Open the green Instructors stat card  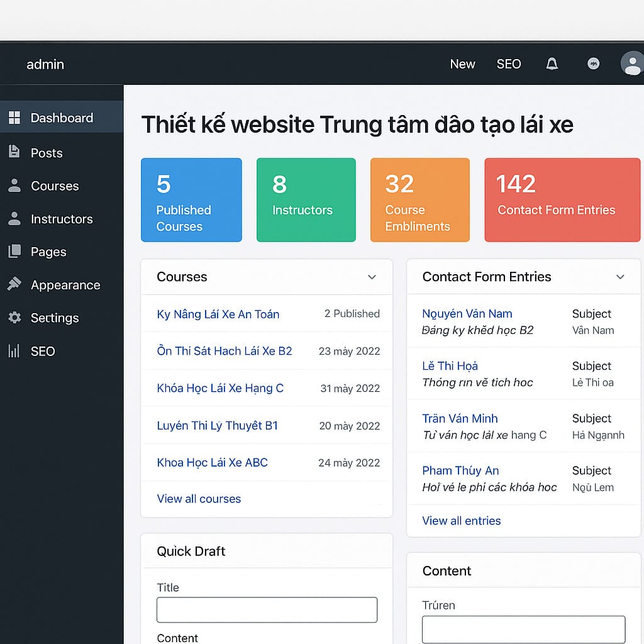306,200
